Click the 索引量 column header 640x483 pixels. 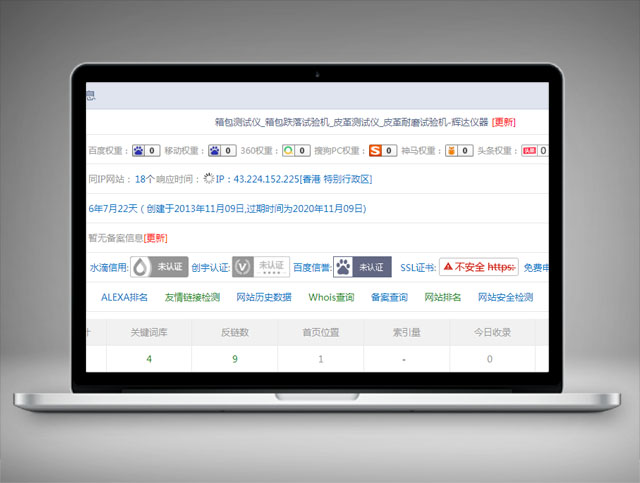[x=407, y=332]
